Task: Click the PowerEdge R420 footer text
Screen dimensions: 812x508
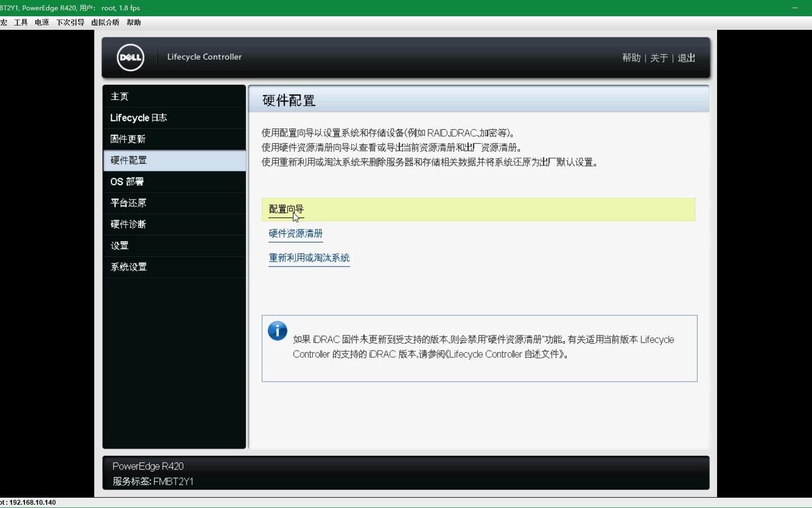Action: click(x=148, y=466)
